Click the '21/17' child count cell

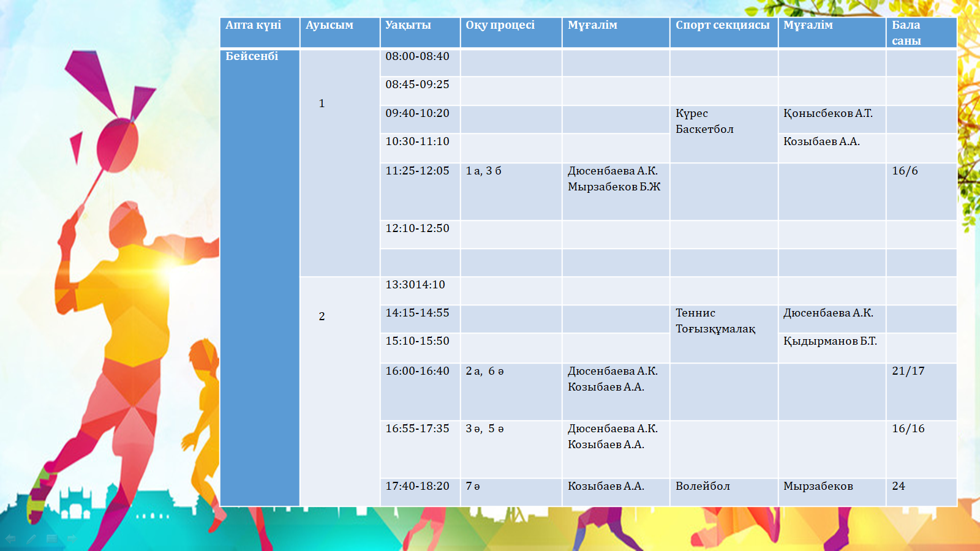[x=921, y=392]
